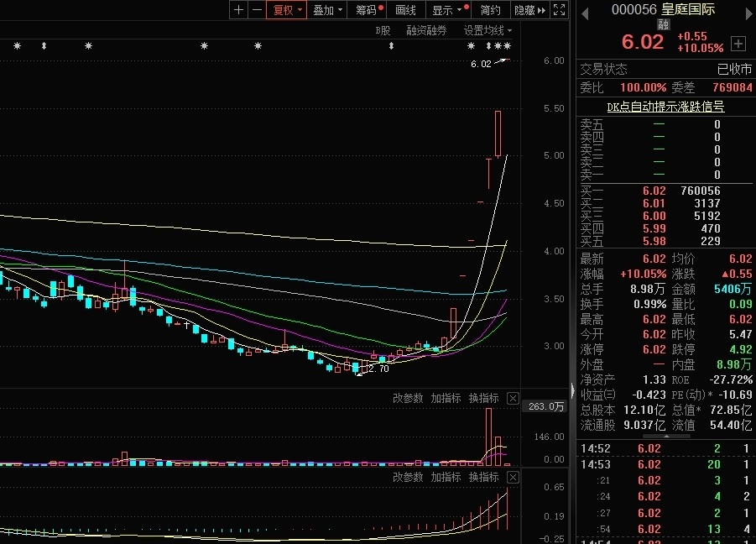Click the zoom out minus icon
The width and height of the screenshot is (756, 544).
(x=257, y=9)
